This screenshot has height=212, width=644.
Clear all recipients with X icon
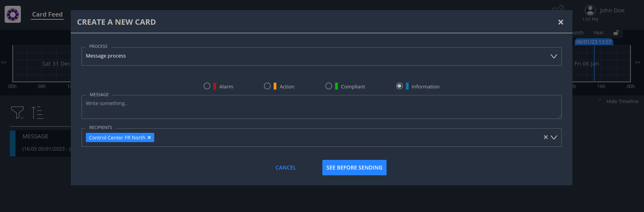tap(545, 137)
